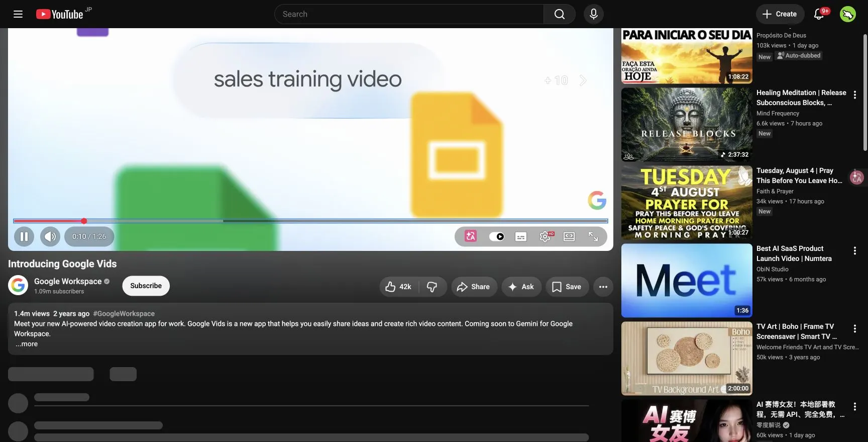Click into the Search input field

(409, 14)
